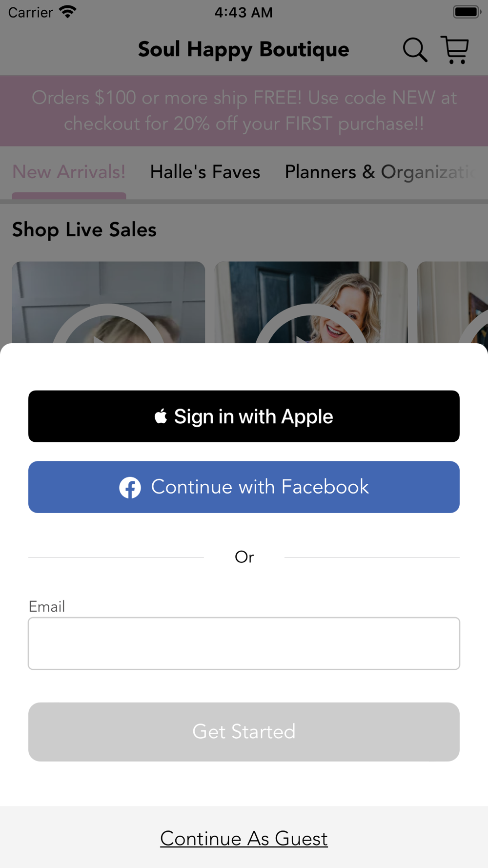The height and width of the screenshot is (868, 488).
Task: Tap the Facebook logo icon
Action: (x=130, y=487)
